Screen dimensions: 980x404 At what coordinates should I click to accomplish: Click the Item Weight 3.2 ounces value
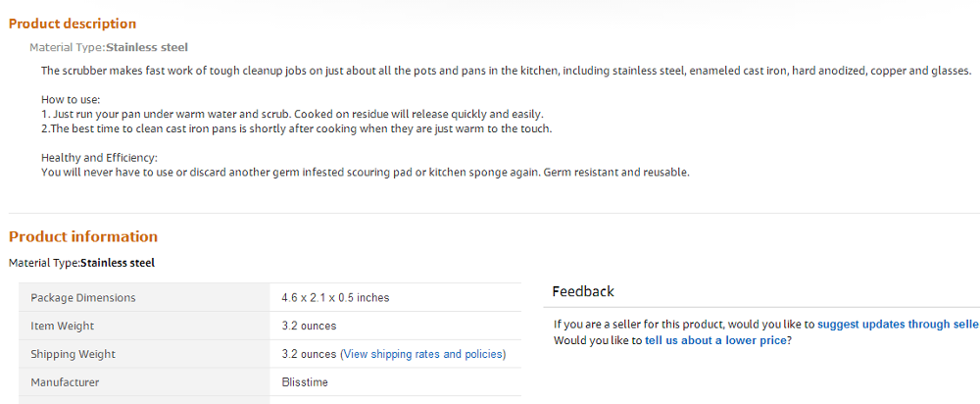(309, 326)
